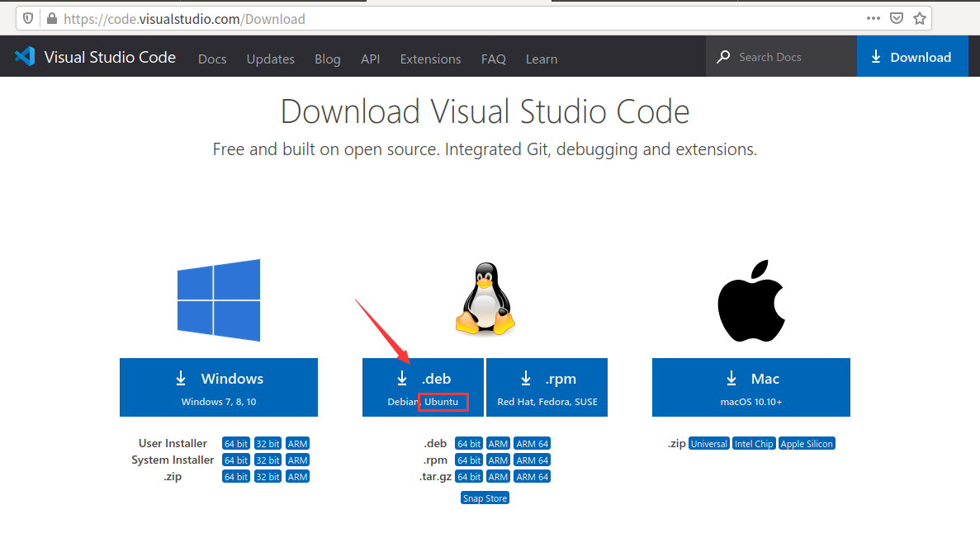Open the Updates page link
The height and width of the screenshot is (552, 980).
[x=271, y=59]
